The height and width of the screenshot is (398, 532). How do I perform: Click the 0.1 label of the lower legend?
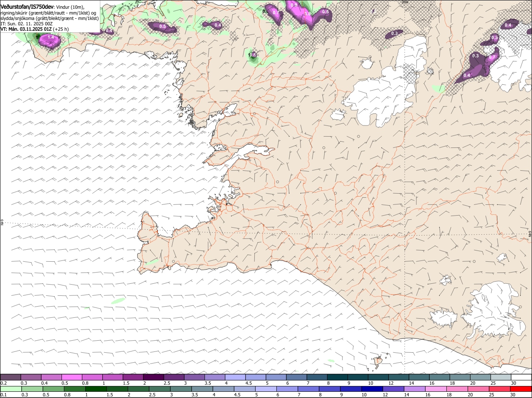point(3,395)
